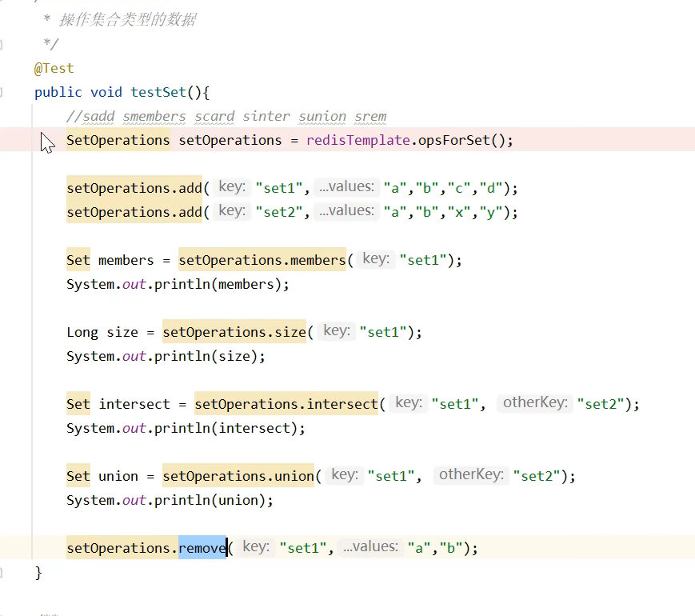Click the highlighted setOperations.members call

tap(262, 261)
